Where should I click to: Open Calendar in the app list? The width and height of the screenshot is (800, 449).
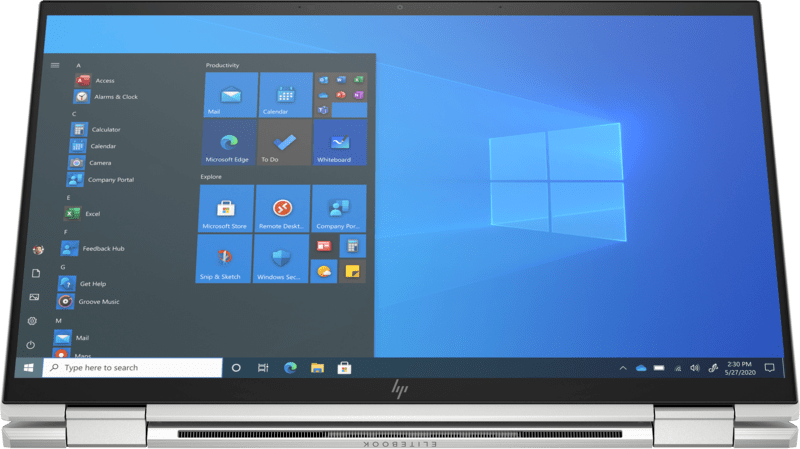click(x=93, y=146)
